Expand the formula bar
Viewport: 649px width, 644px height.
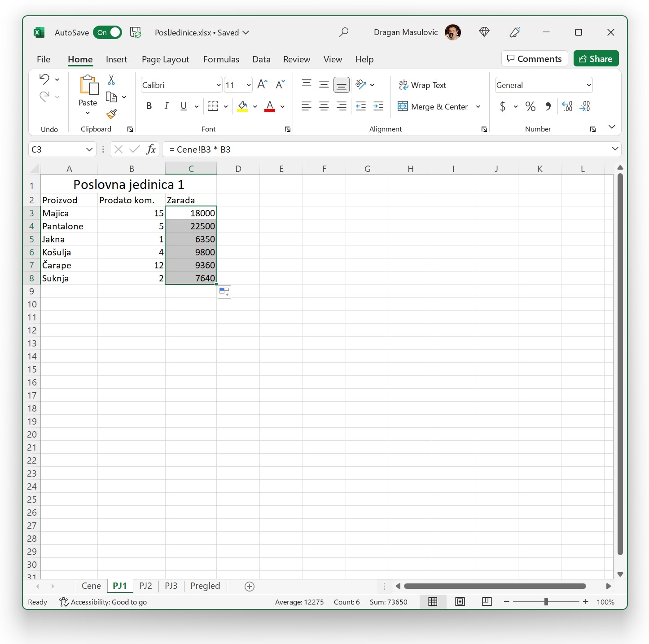(x=615, y=149)
